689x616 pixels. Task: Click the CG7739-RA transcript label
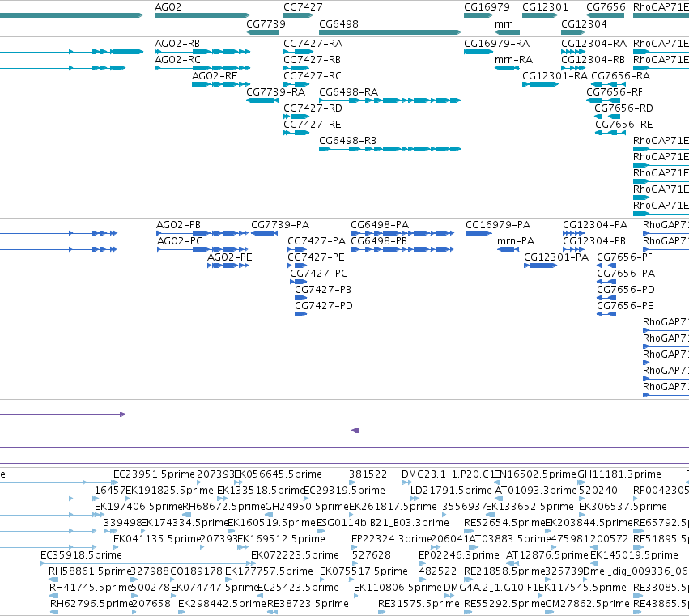click(x=275, y=92)
